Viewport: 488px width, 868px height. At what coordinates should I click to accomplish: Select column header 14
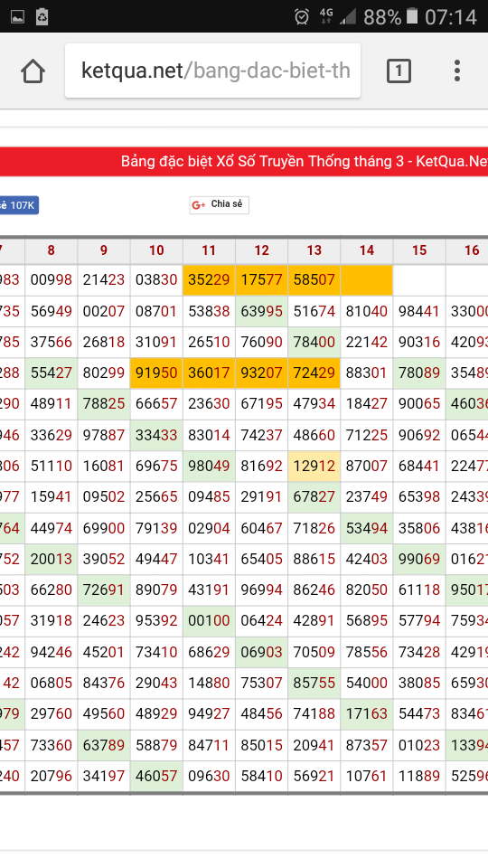[366, 250]
